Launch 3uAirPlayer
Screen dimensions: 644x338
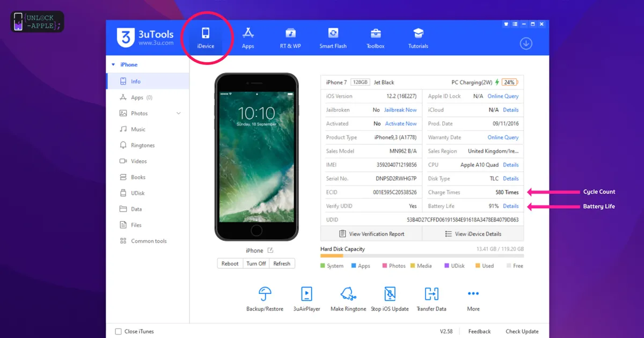click(x=306, y=299)
